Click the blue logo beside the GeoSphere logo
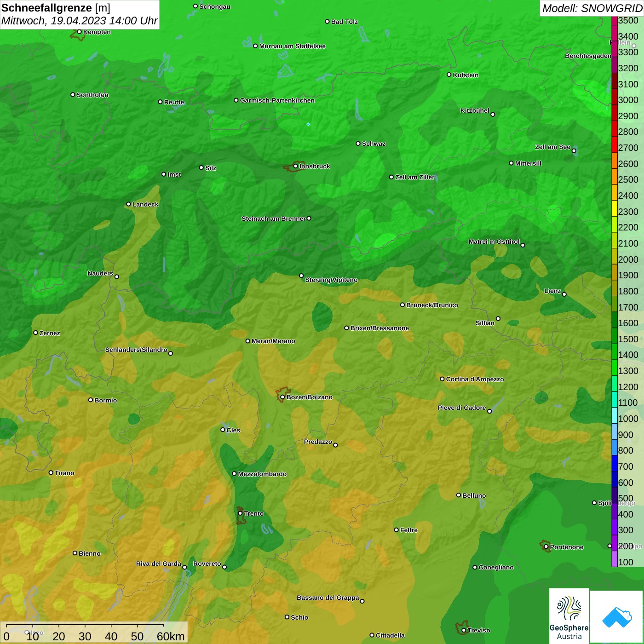 tap(617, 617)
